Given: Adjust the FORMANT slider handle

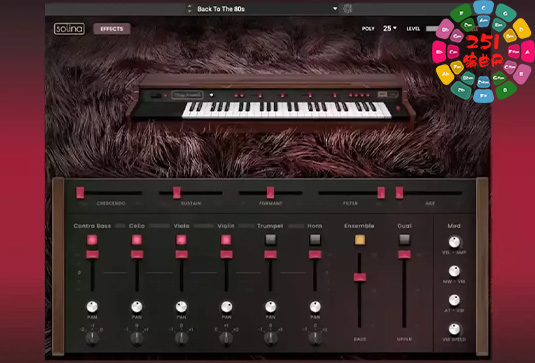Looking at the screenshot, I should (270, 192).
